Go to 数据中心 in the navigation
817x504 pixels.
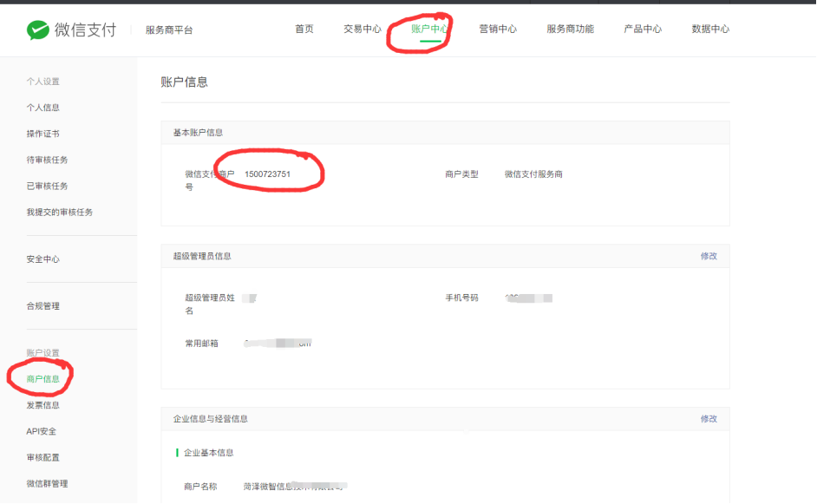(710, 29)
